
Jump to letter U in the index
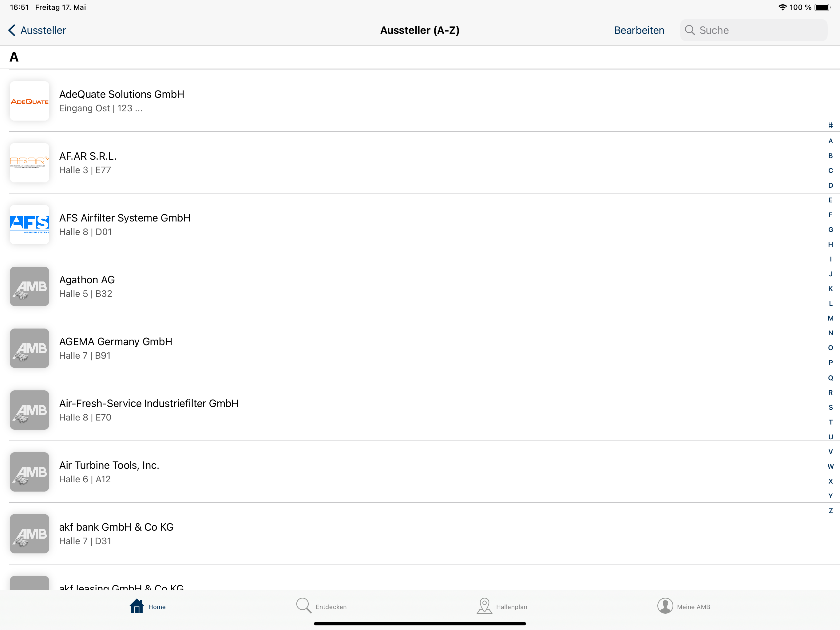830,437
